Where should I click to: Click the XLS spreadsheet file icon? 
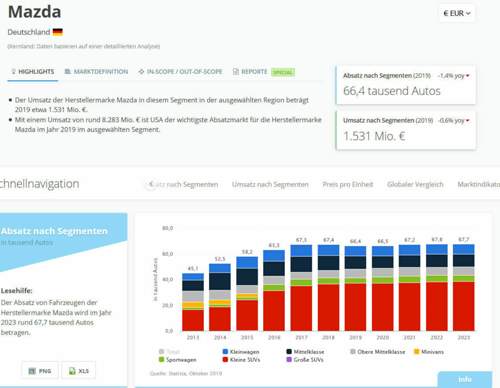[x=72, y=371]
